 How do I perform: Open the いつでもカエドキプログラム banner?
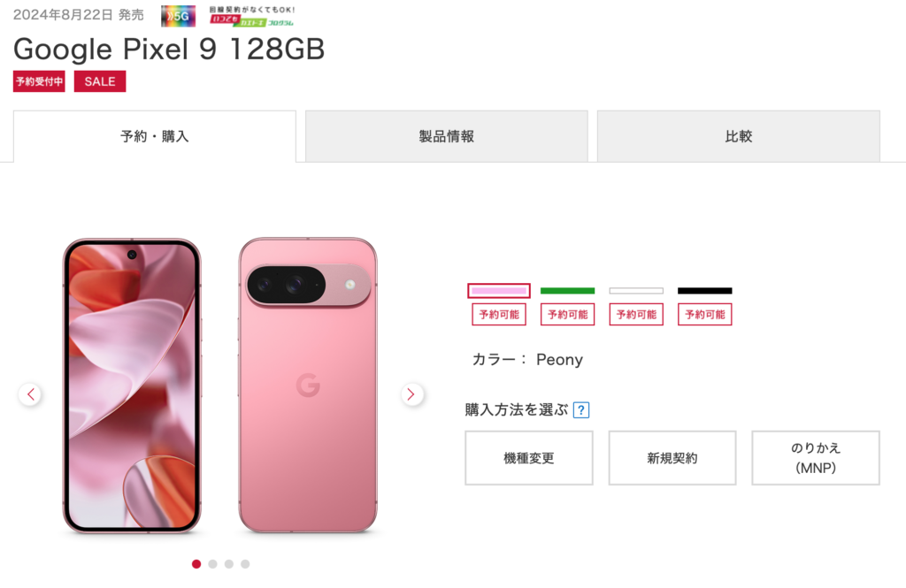(x=252, y=16)
